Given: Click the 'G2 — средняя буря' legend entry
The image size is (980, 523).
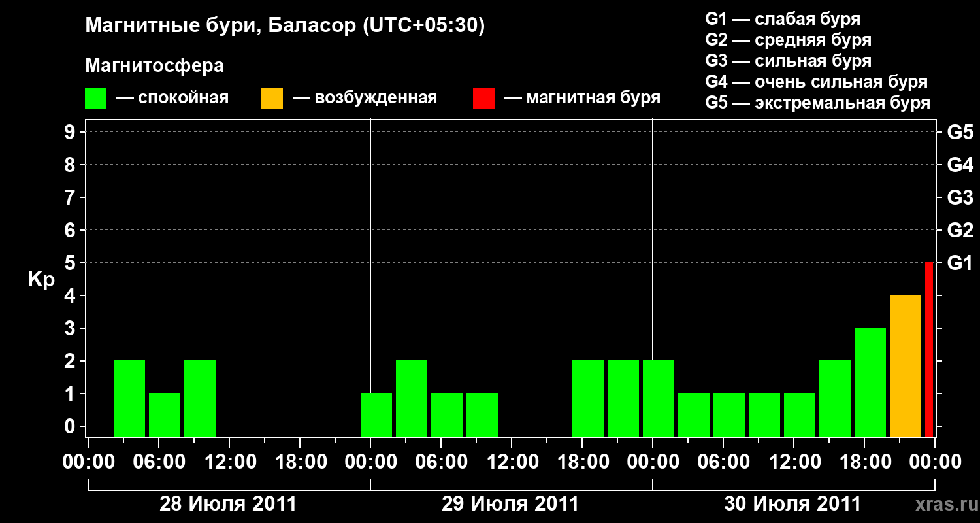Looking at the screenshot, I should [x=789, y=40].
